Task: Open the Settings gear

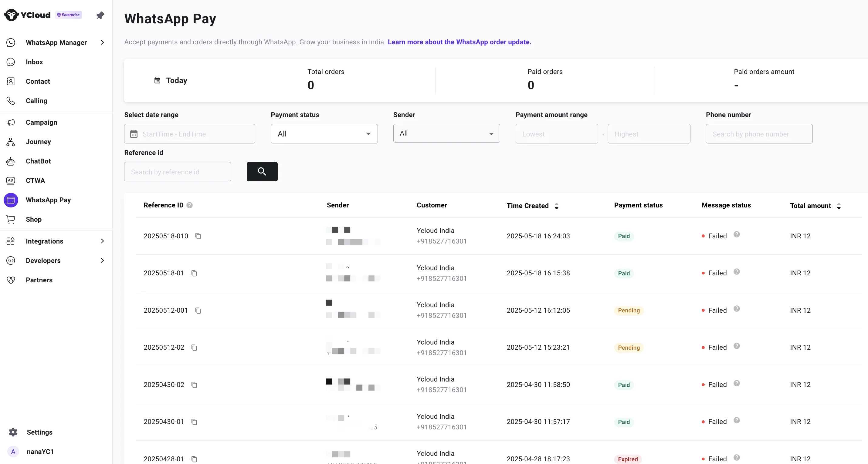Action: pyautogui.click(x=13, y=432)
